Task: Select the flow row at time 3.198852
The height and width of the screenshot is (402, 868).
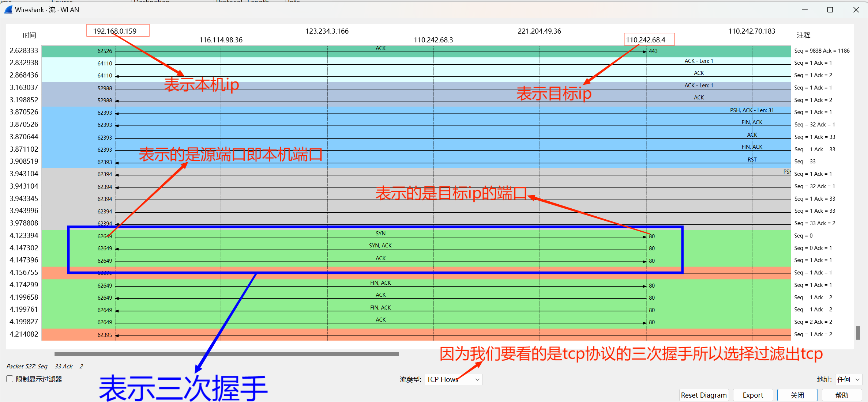Action: click(x=416, y=100)
